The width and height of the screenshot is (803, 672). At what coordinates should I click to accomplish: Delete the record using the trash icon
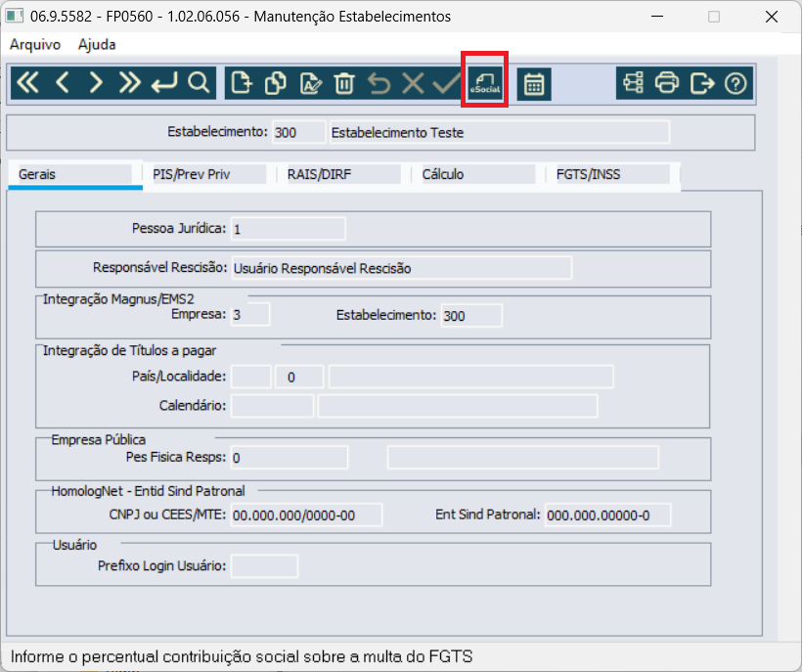344,83
